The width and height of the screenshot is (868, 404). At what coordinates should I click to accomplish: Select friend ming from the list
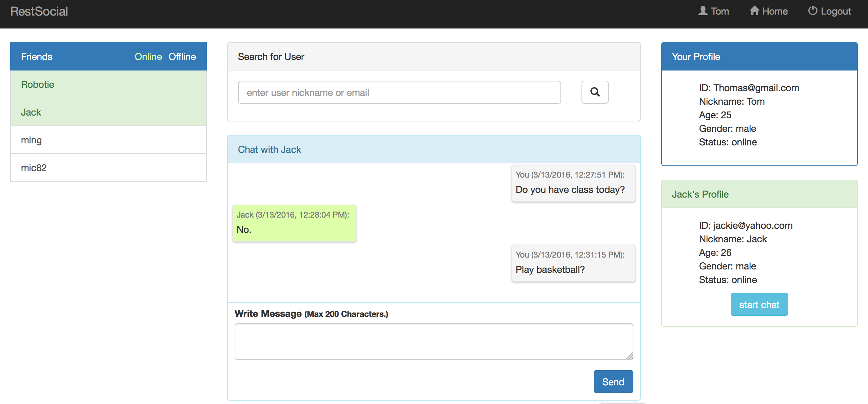[108, 140]
